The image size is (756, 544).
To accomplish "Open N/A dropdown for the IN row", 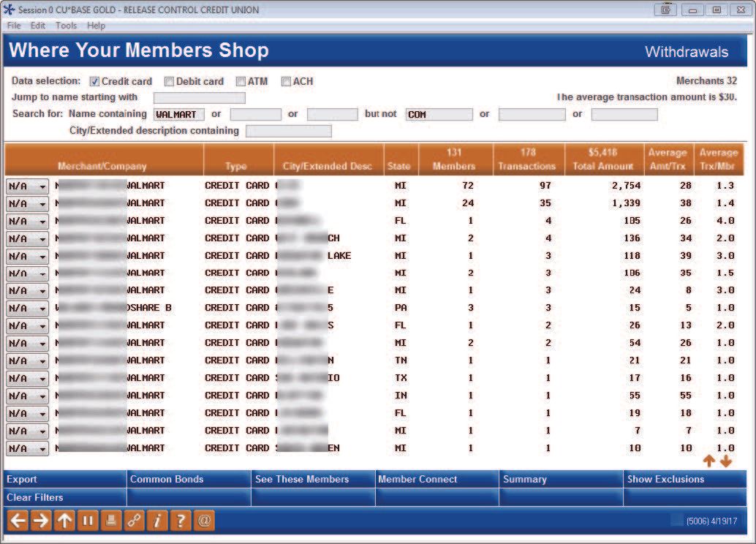I will pyautogui.click(x=28, y=396).
